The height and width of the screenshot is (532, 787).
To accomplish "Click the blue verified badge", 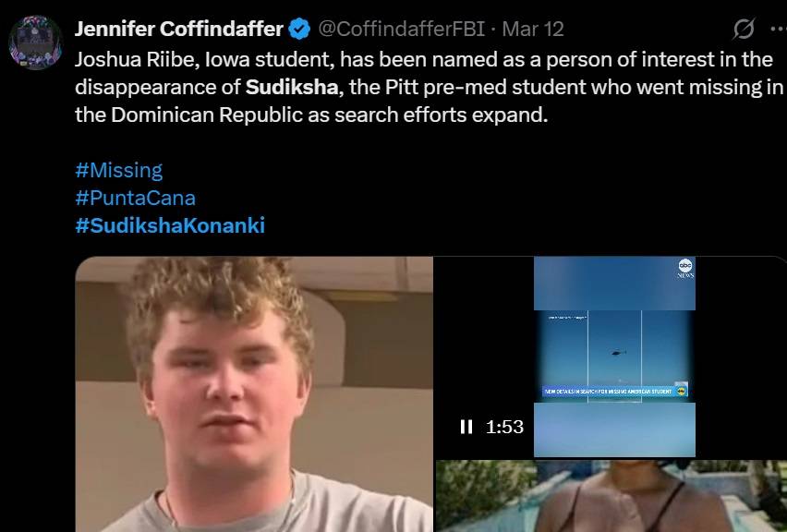I will [x=299, y=30].
